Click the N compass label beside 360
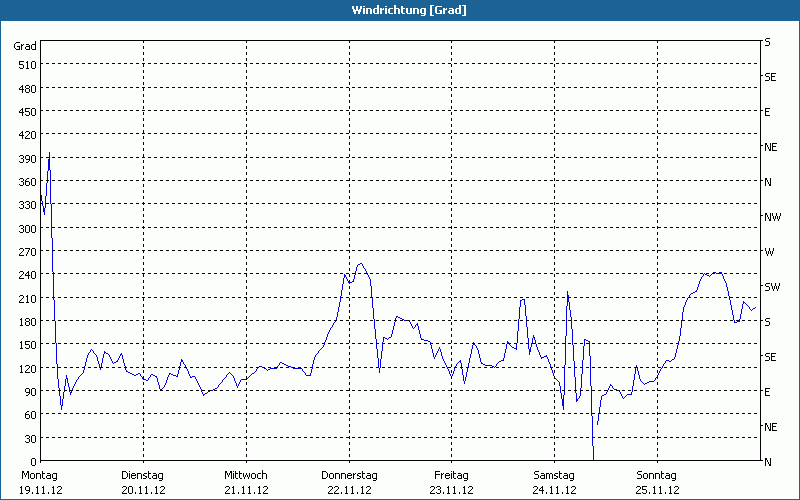The height and width of the screenshot is (500, 800). [768, 182]
